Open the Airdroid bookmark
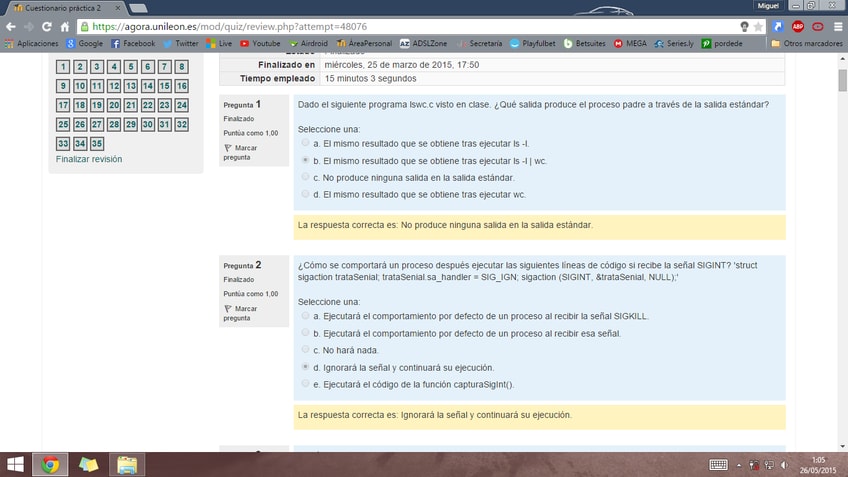 click(308, 43)
